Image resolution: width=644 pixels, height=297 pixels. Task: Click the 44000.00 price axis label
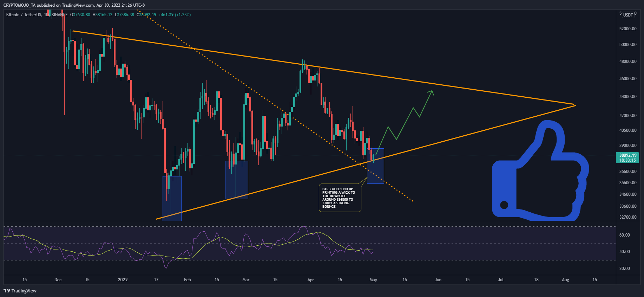[628, 97]
